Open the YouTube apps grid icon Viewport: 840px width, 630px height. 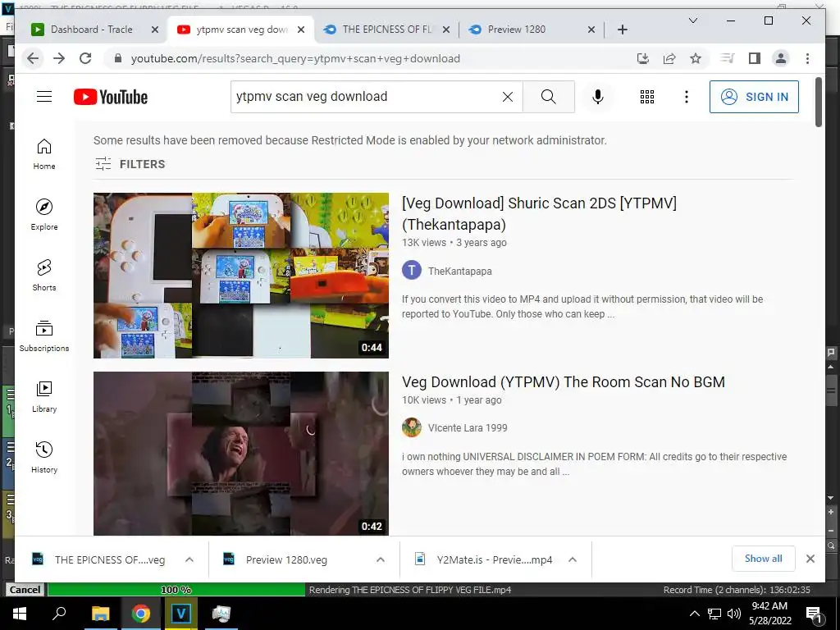click(x=646, y=97)
